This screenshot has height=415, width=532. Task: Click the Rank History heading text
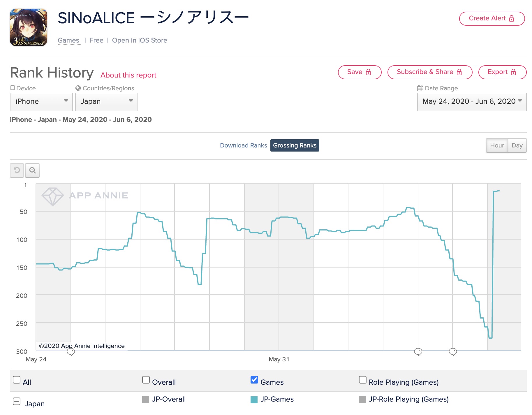click(52, 73)
